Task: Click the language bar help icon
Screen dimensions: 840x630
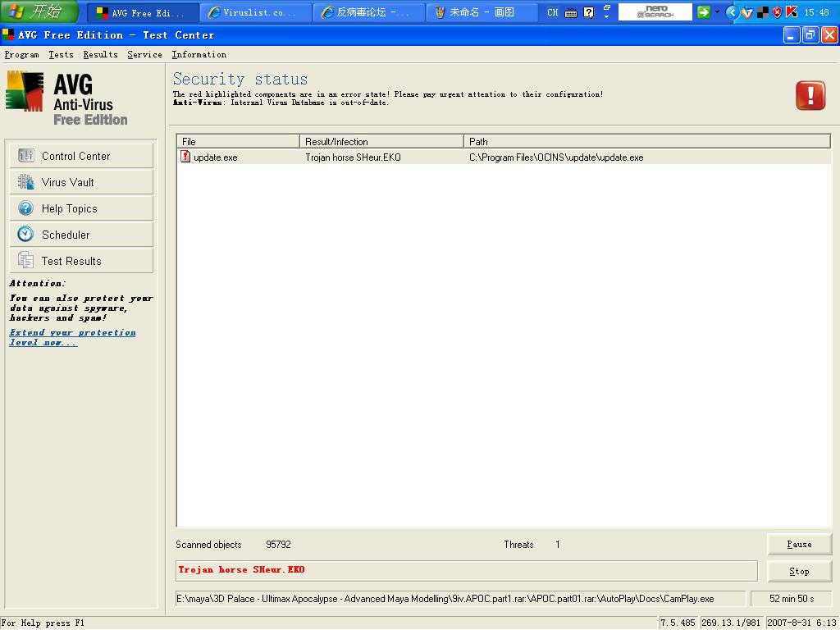Action: tap(589, 12)
